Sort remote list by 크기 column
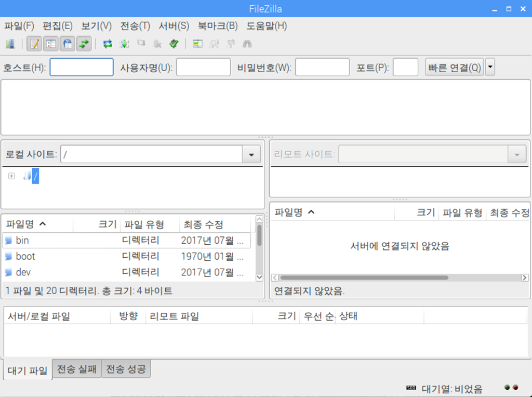Viewport: 532px width, 397px height. tap(417, 213)
